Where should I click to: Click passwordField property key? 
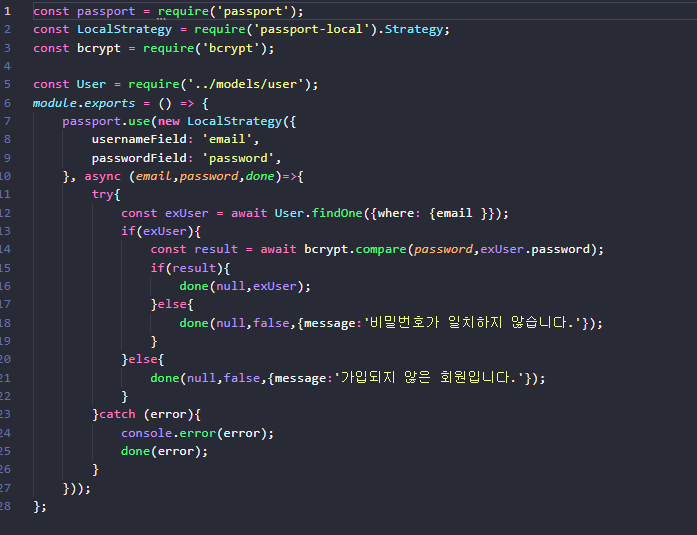pyautogui.click(x=139, y=158)
